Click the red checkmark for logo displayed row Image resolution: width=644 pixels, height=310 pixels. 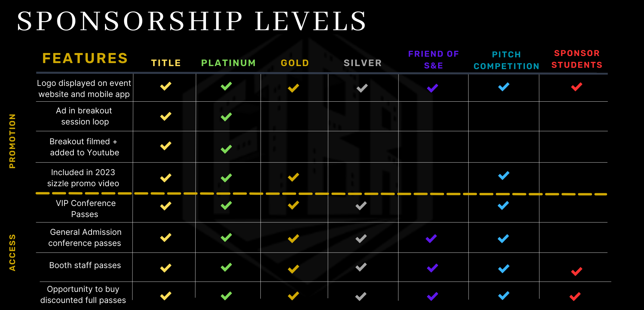point(577,87)
